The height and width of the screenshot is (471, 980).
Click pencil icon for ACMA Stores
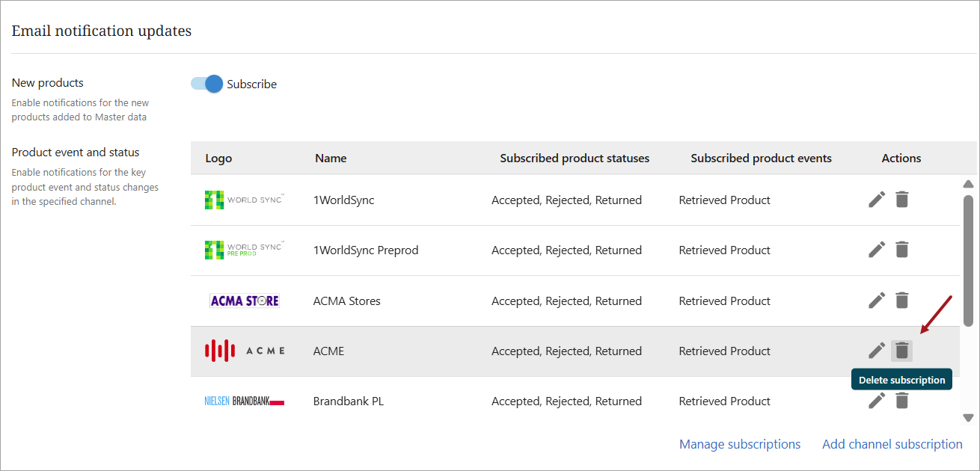[x=877, y=301]
